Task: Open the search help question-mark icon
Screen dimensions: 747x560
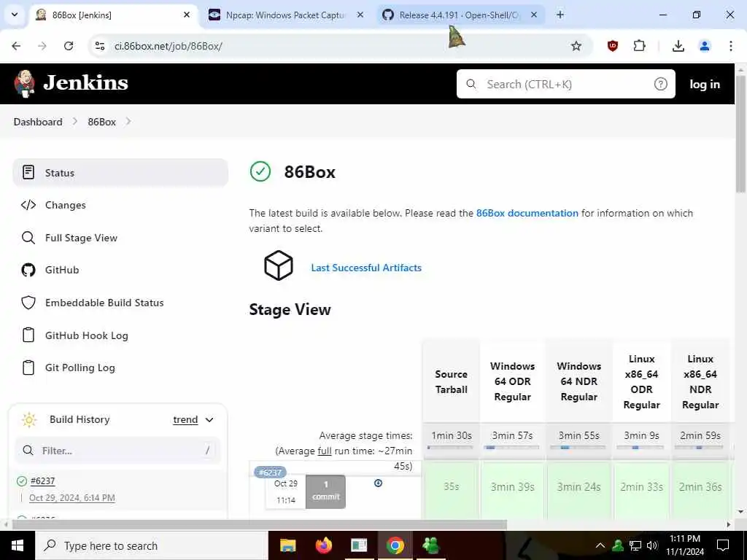Action: 660,85
